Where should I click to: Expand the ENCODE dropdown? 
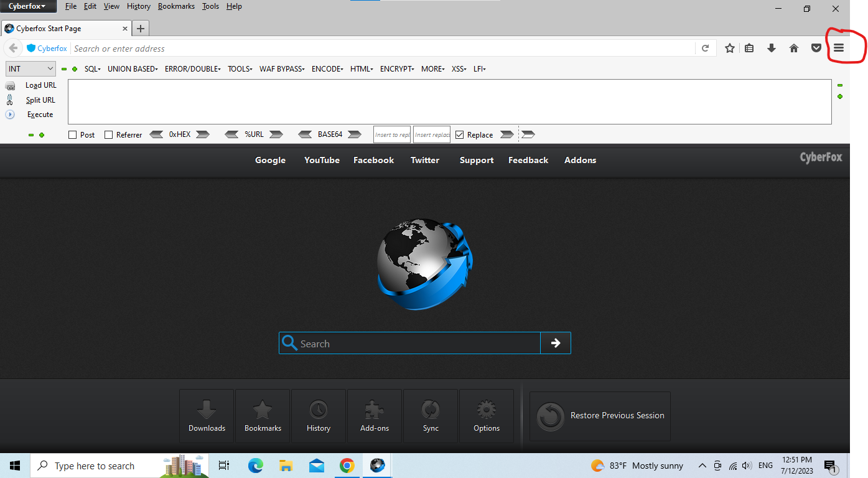coord(327,69)
